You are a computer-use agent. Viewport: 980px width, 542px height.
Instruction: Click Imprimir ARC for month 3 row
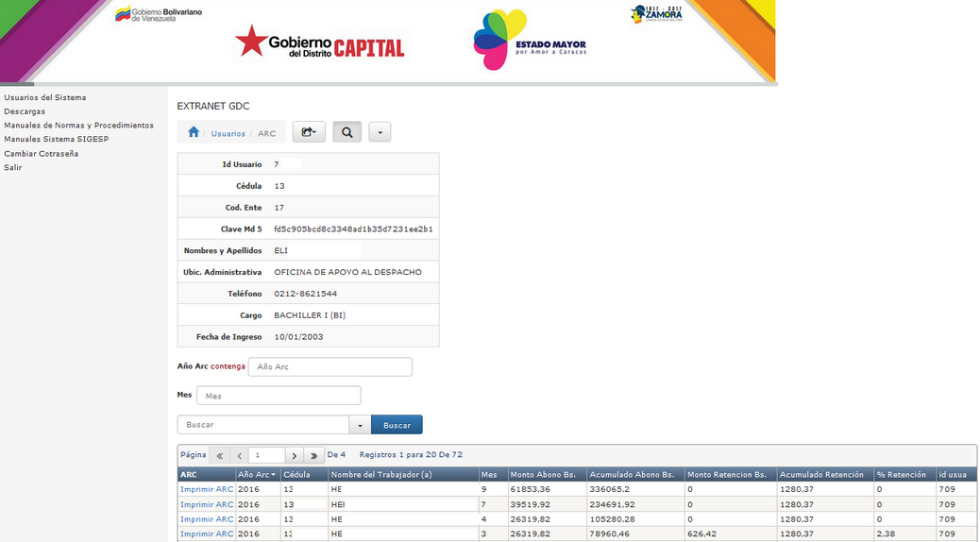click(x=207, y=534)
